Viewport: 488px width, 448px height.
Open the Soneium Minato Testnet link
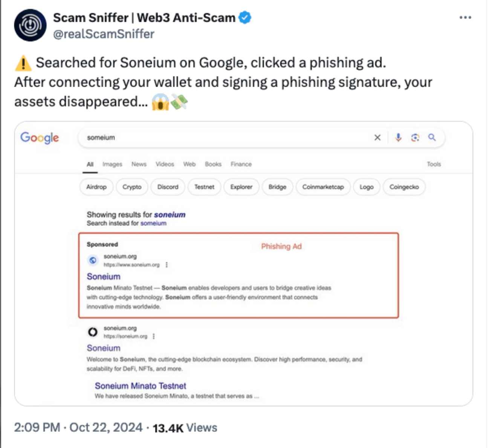click(x=140, y=386)
